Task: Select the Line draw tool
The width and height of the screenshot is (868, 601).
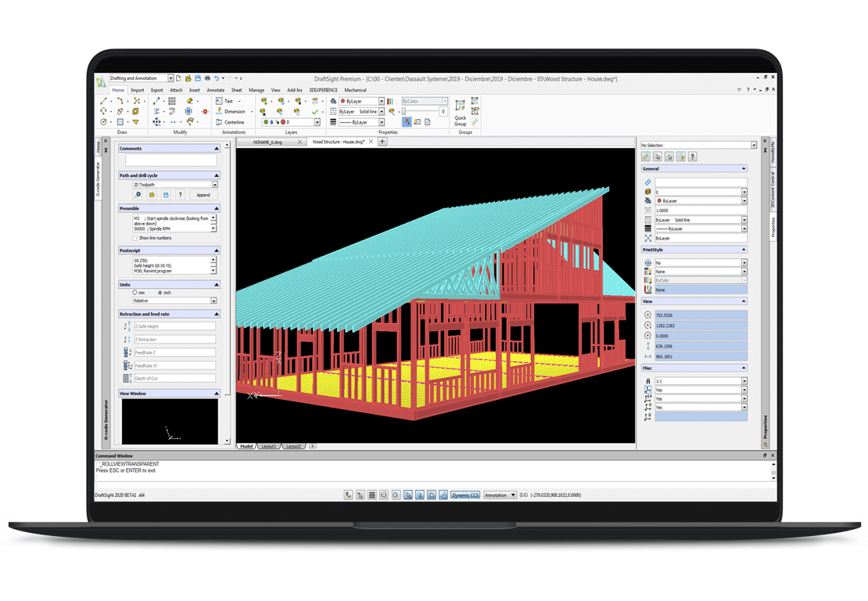Action: point(103,101)
